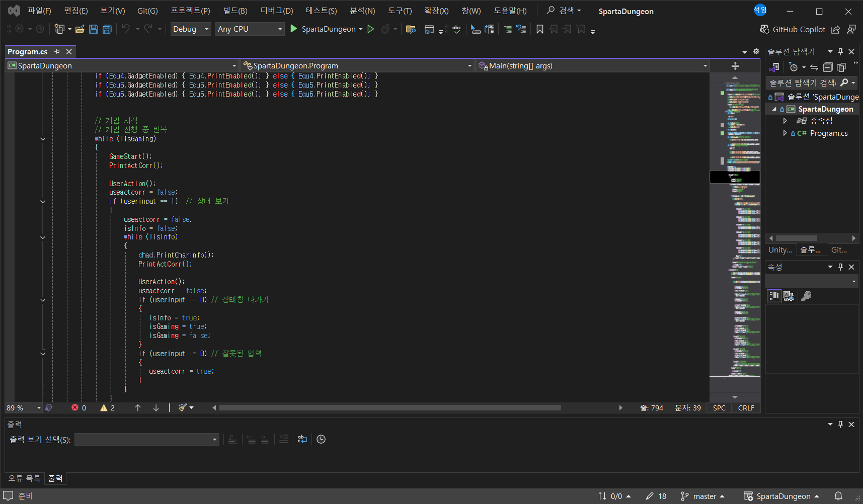Click the abc spell checker icon
The width and height of the screenshot is (863, 504).
pos(457,29)
